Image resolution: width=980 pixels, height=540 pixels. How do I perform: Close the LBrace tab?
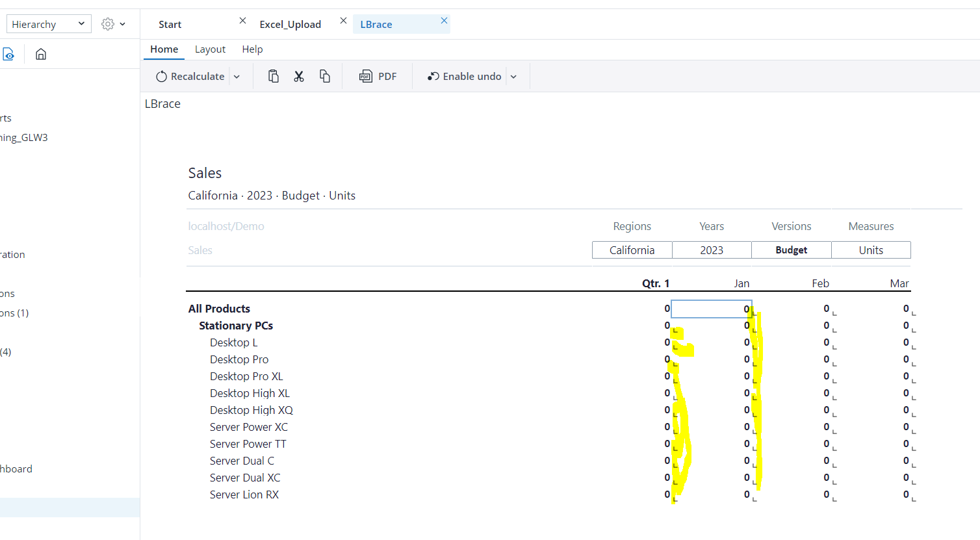pyautogui.click(x=444, y=21)
